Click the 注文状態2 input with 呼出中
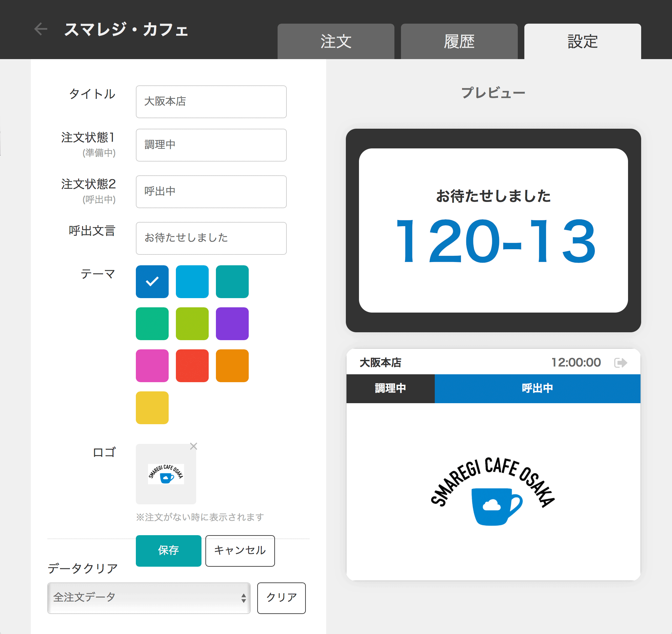This screenshot has height=634, width=672. [x=211, y=191]
